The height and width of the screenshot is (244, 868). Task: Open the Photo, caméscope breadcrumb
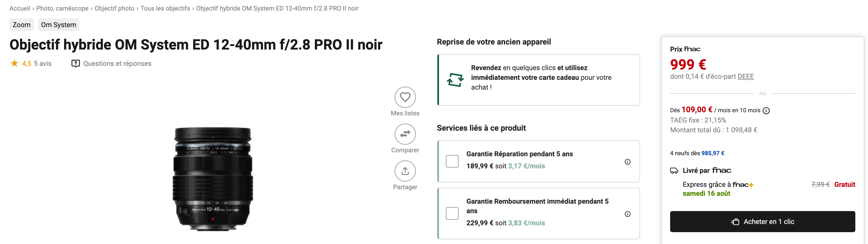[62, 8]
